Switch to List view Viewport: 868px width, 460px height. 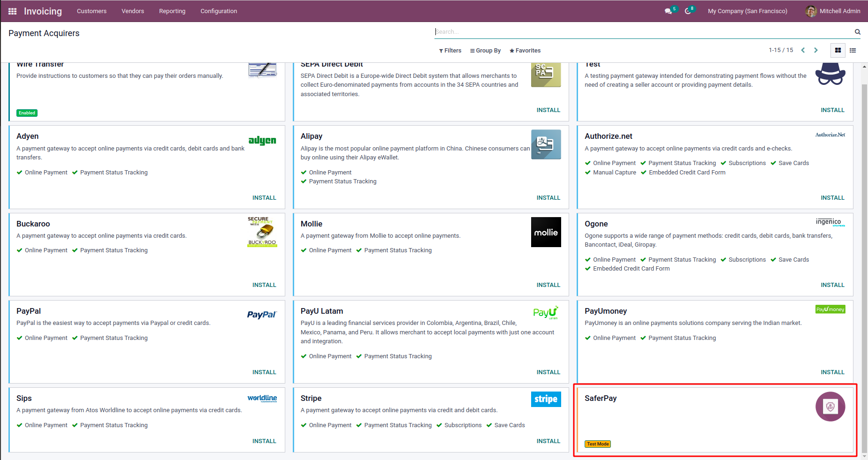pos(853,50)
